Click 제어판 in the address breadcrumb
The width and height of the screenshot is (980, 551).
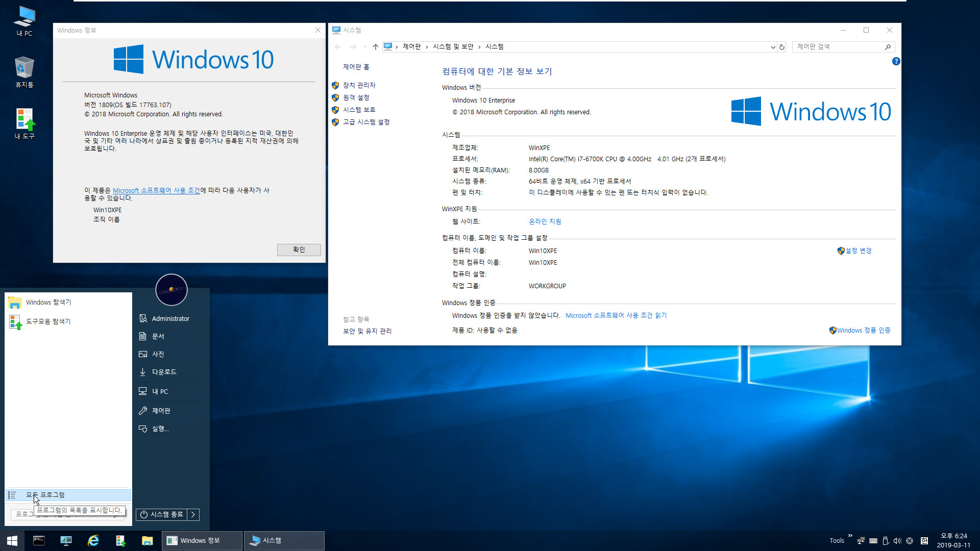point(411,47)
